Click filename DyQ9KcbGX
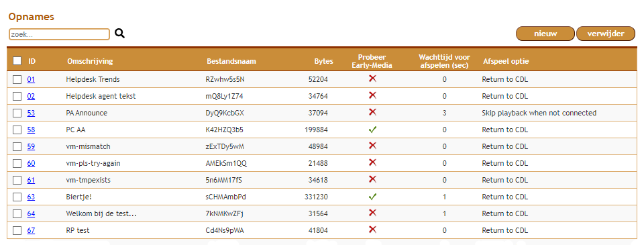Viewport: 644px width, 245px height. coord(225,113)
